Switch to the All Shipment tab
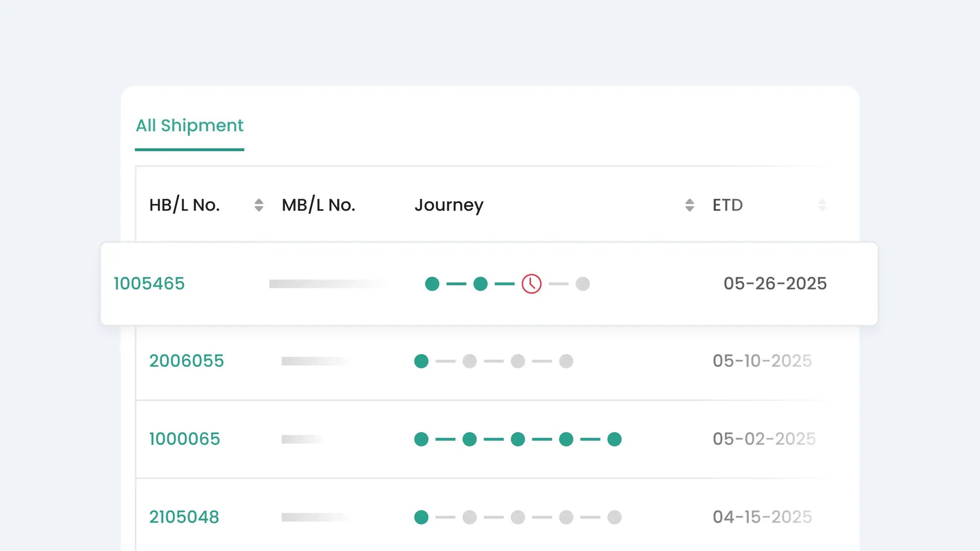Viewport: 980px width, 551px height. [x=189, y=126]
